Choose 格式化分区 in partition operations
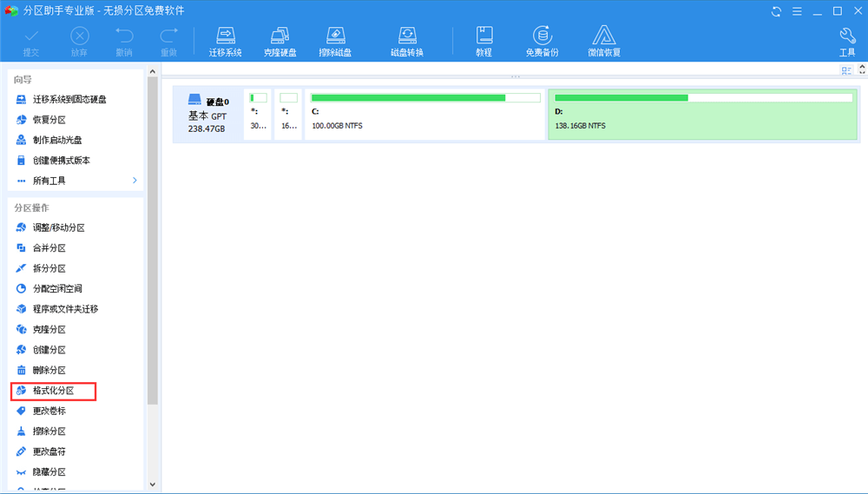868x494 pixels. pos(53,391)
